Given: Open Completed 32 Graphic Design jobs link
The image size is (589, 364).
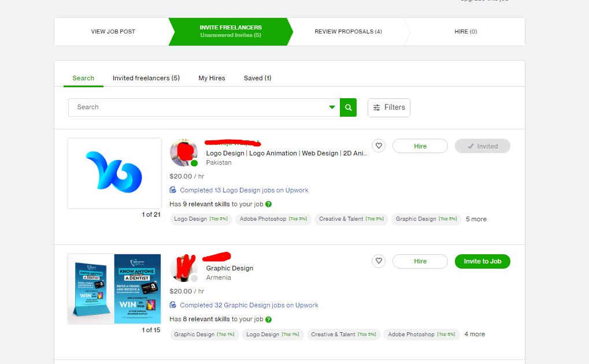Looking at the screenshot, I should click(x=249, y=305).
